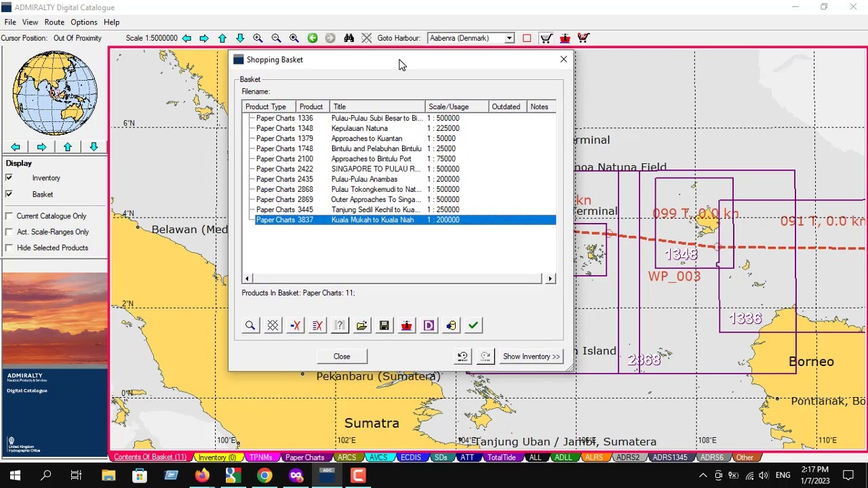Switch to the Paper Charts tab

pos(304,457)
